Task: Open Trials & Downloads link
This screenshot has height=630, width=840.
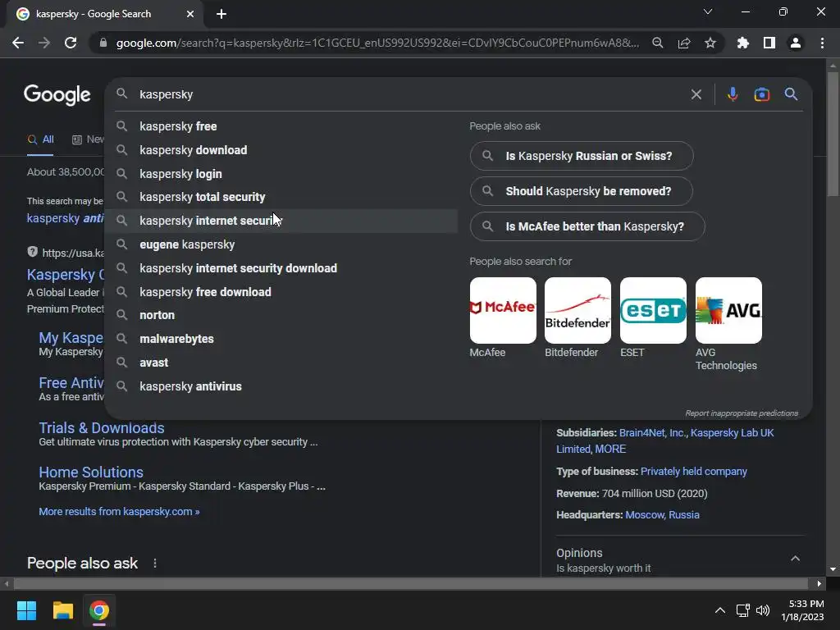Action: pos(101,428)
